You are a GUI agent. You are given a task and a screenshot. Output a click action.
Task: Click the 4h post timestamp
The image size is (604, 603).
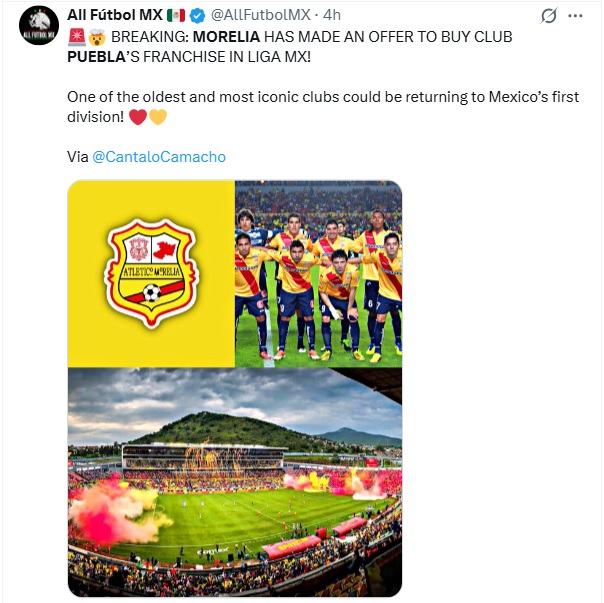click(332, 15)
